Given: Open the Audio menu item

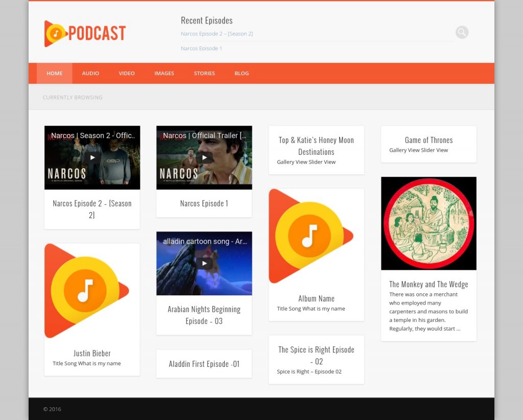Looking at the screenshot, I should 90,74.
